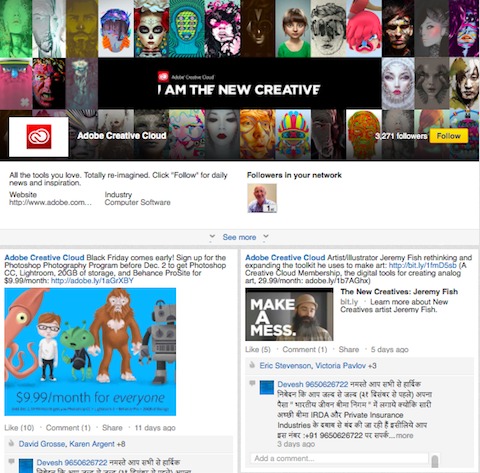
Task: Click the chevron right of See more
Action: 266,237
